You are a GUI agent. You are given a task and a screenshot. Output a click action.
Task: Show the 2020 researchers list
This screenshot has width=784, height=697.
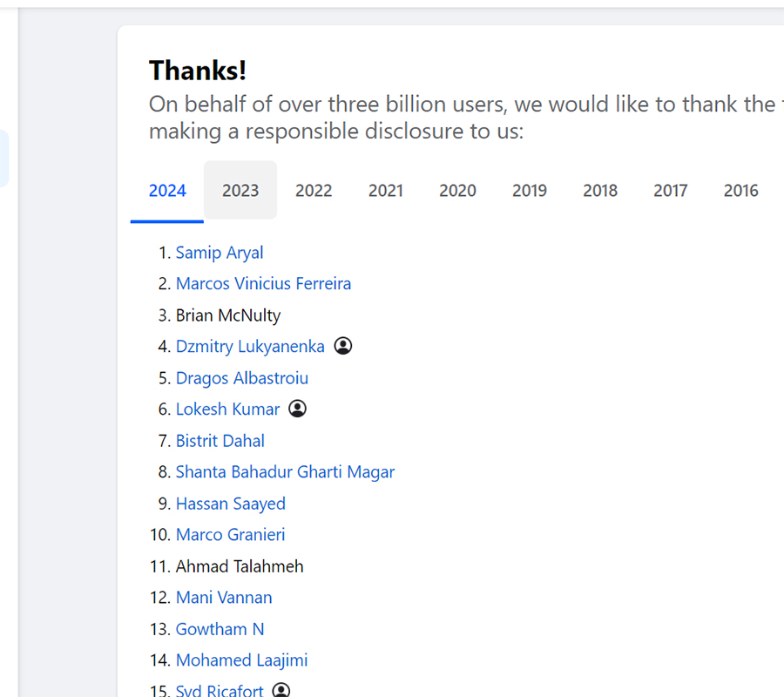pos(457,191)
